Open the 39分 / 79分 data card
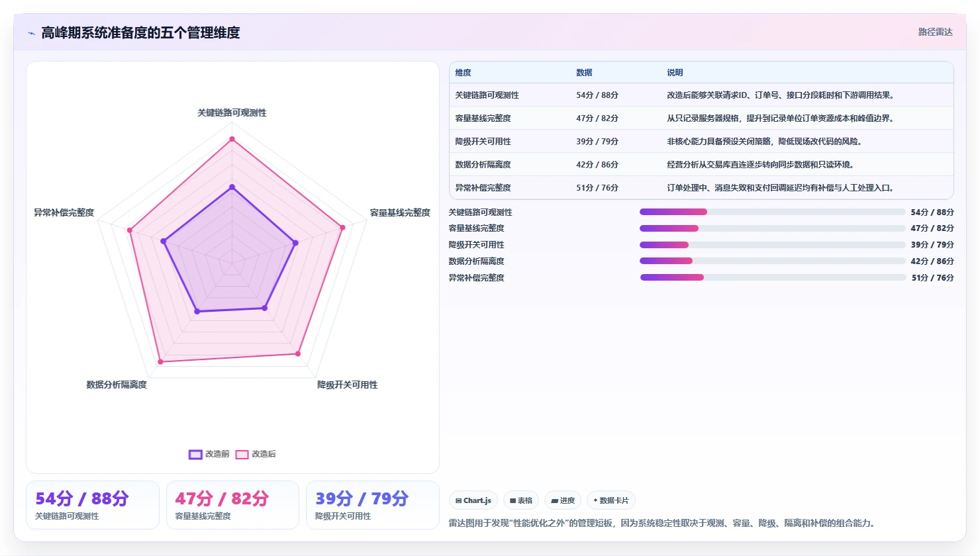 click(373, 505)
